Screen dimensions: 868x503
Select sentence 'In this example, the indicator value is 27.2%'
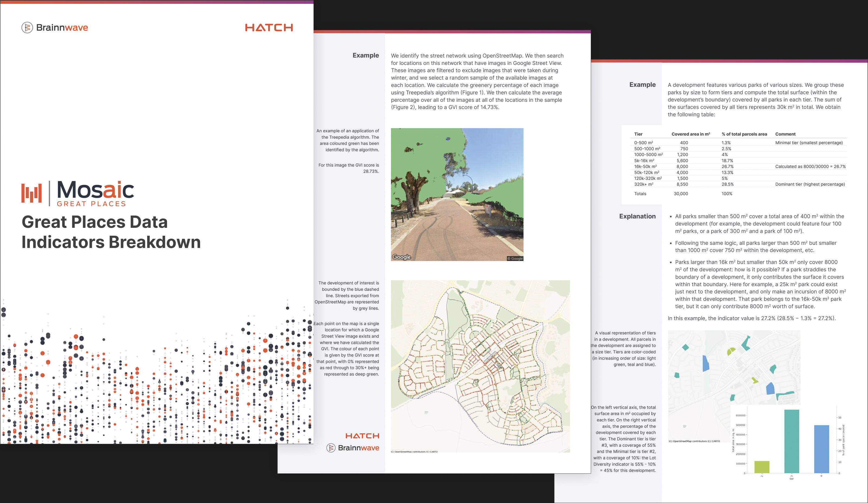pyautogui.click(x=752, y=318)
